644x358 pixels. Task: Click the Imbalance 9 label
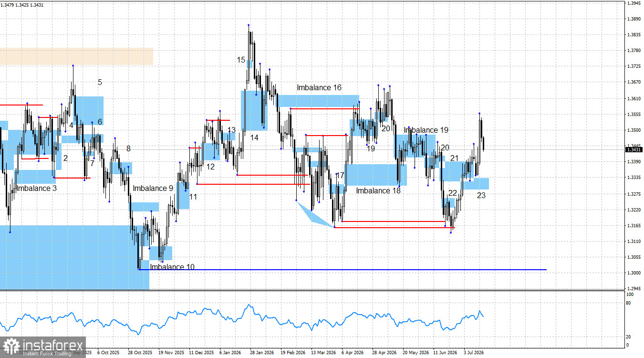pos(153,189)
